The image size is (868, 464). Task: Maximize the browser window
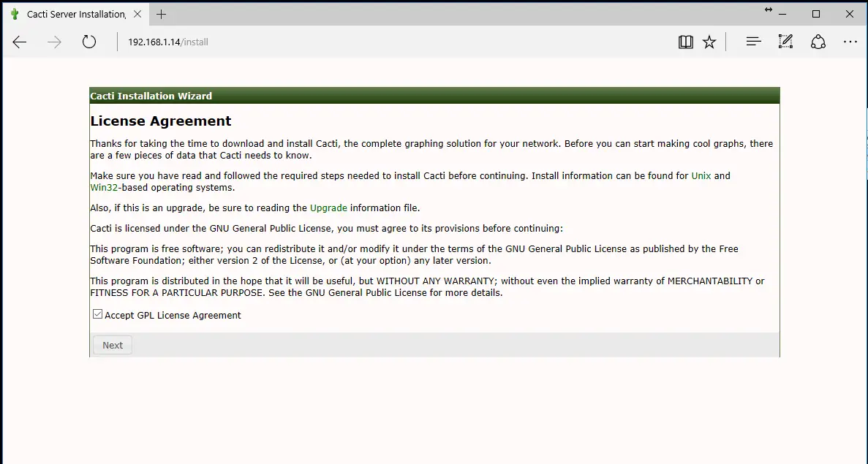click(x=816, y=15)
